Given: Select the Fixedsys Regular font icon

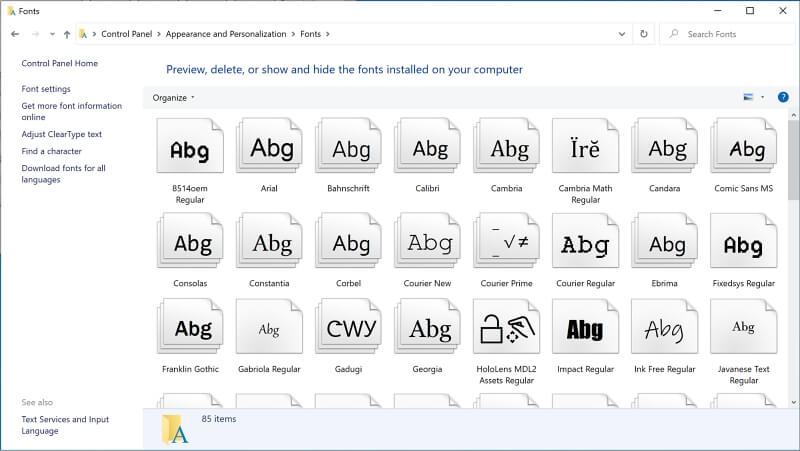Looking at the screenshot, I should click(743, 241).
